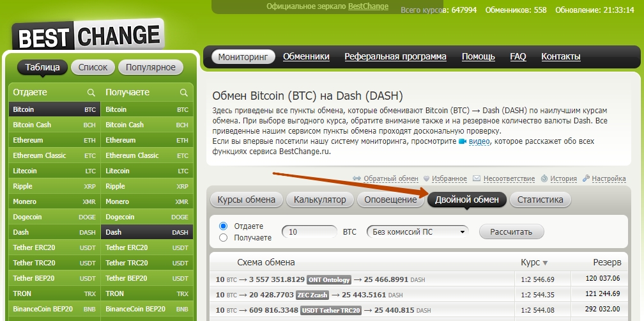Click the Схема обмена column header
This screenshot has width=644, height=321.
pyautogui.click(x=266, y=263)
